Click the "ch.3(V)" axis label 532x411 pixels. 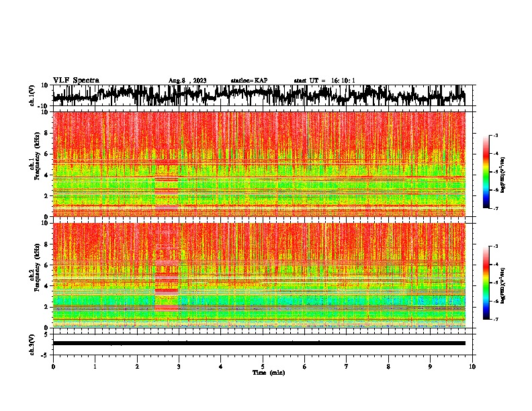click(32, 345)
